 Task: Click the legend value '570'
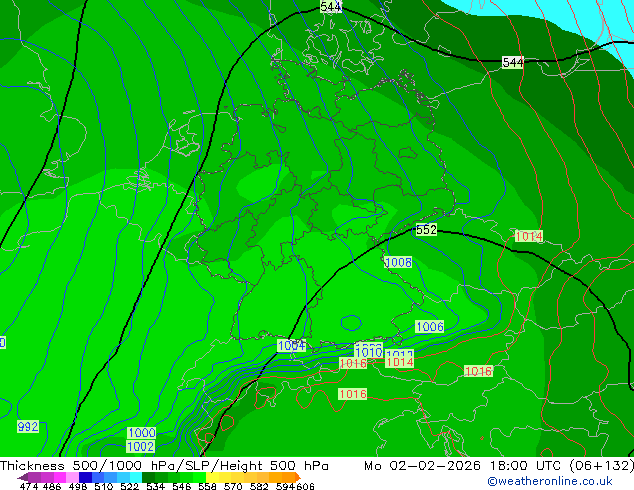(x=233, y=486)
